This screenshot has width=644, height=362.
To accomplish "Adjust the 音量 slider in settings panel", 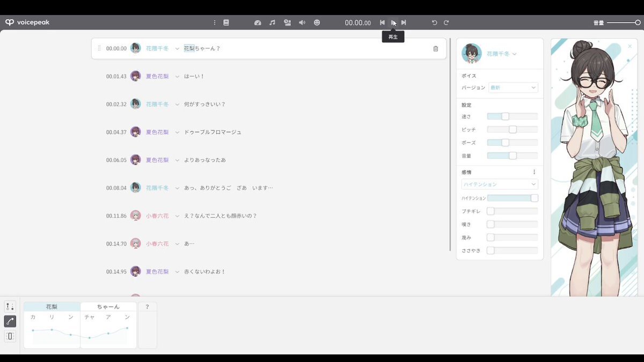I will pos(512,156).
